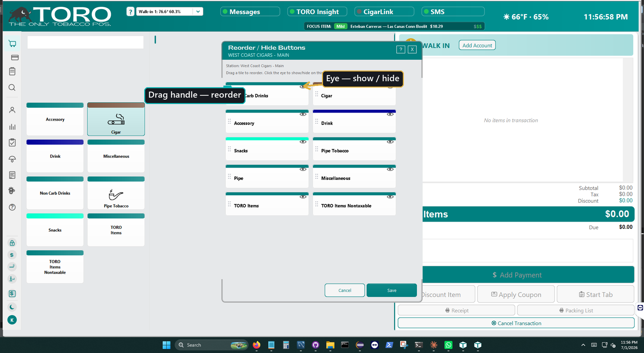Click the round dollar sign icon in sidebar
The image size is (644, 353).
(12, 255)
